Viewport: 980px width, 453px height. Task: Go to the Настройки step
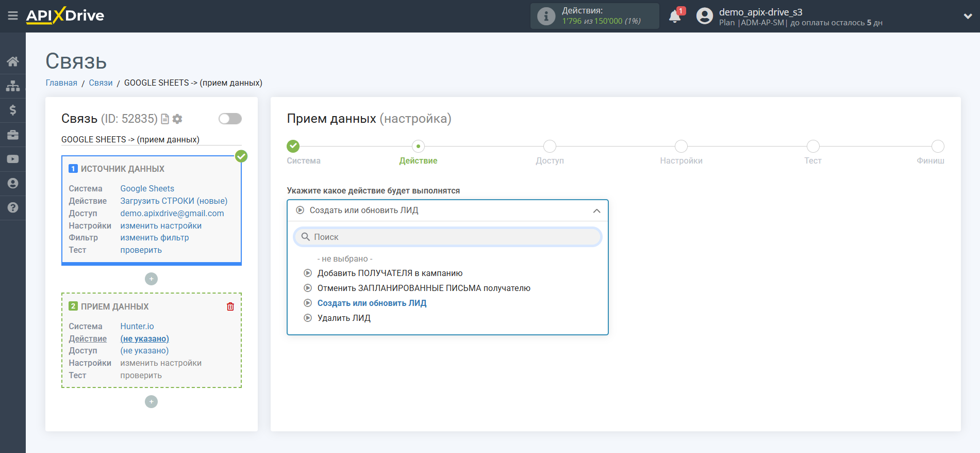click(681, 147)
